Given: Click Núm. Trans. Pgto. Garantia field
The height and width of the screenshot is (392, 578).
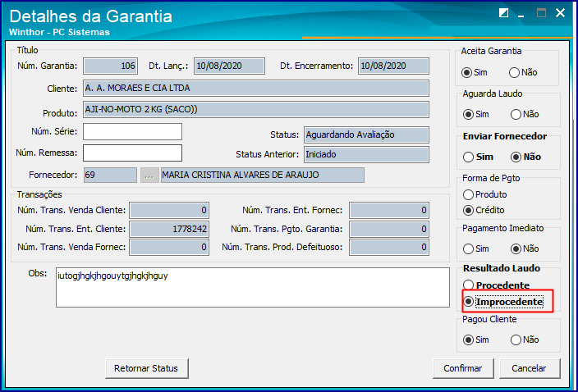Looking at the screenshot, I should coord(389,229).
